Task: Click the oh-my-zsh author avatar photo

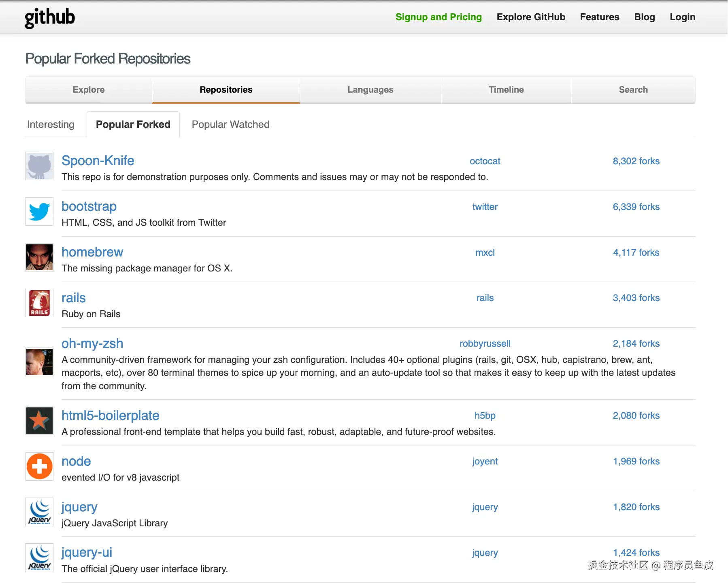Action: pos(39,362)
